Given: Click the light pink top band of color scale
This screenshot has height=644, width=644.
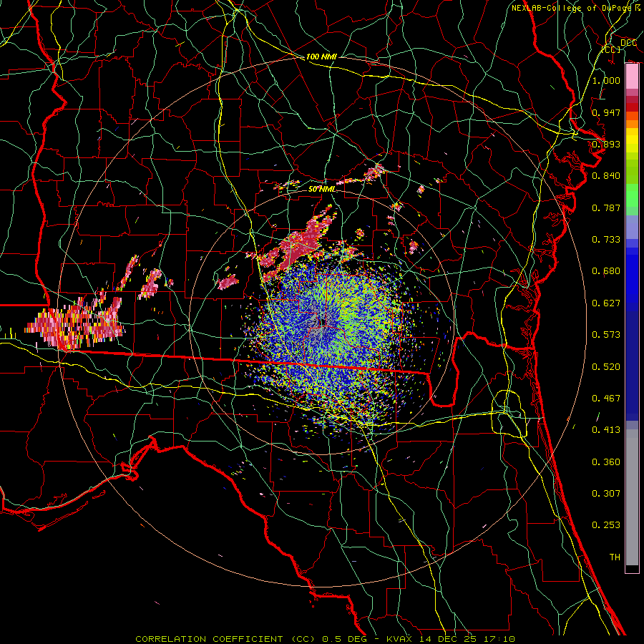Looking at the screenshot, I should [632, 77].
